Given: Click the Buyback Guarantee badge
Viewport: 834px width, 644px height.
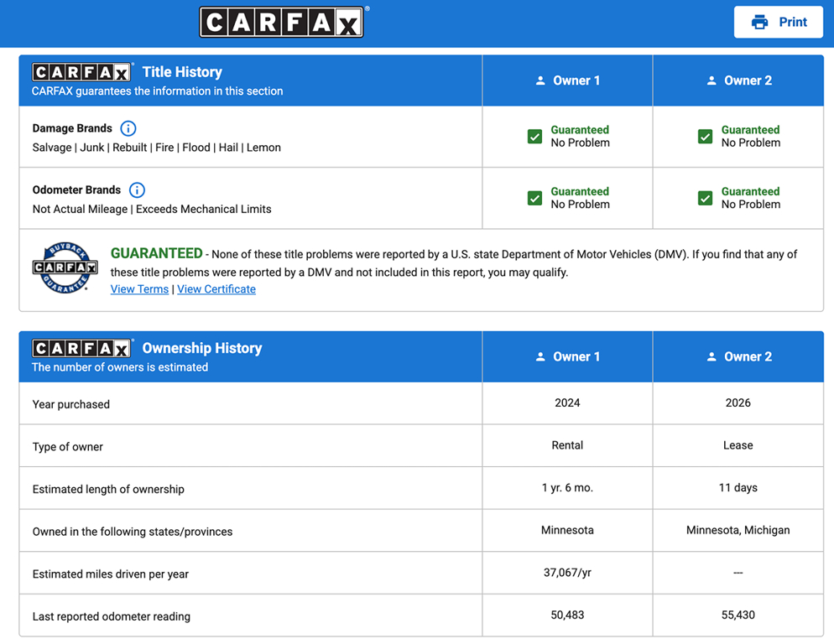Looking at the screenshot, I should [x=65, y=267].
